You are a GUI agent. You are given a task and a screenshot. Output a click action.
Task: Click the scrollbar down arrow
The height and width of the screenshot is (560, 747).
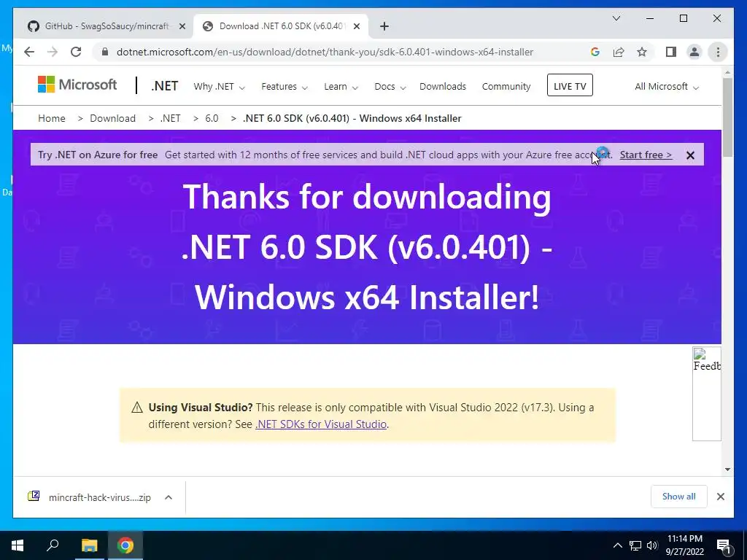tap(727, 469)
